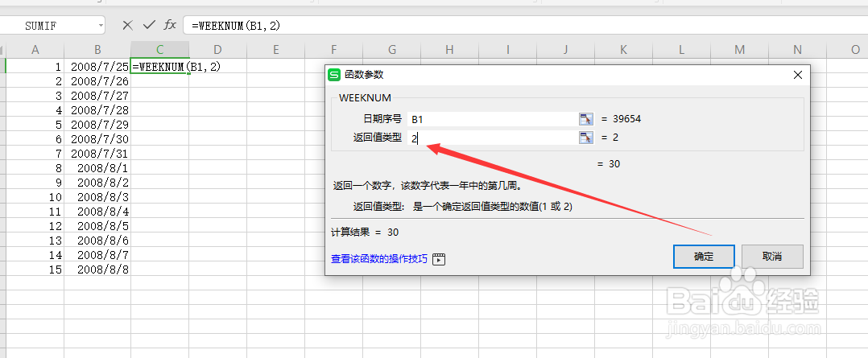Click cell C1 with the WEEKNUM formula
This screenshot has height=358, width=868.
[x=160, y=67]
